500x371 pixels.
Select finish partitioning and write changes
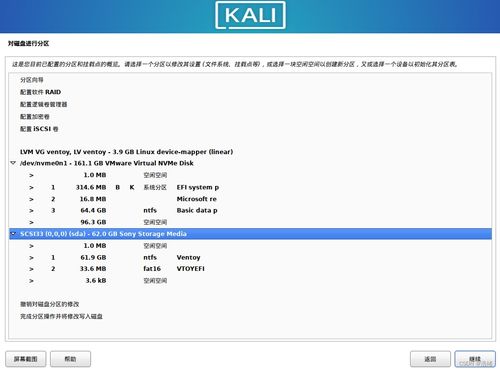[61, 316]
